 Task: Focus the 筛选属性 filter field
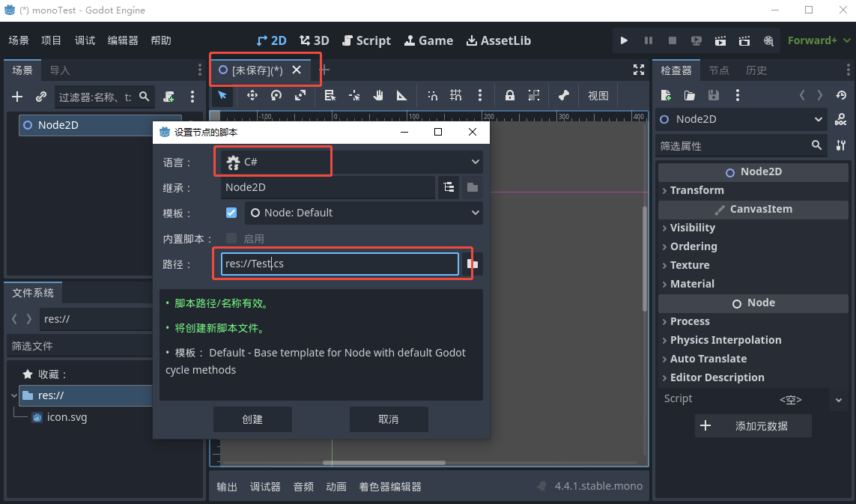[741, 145]
